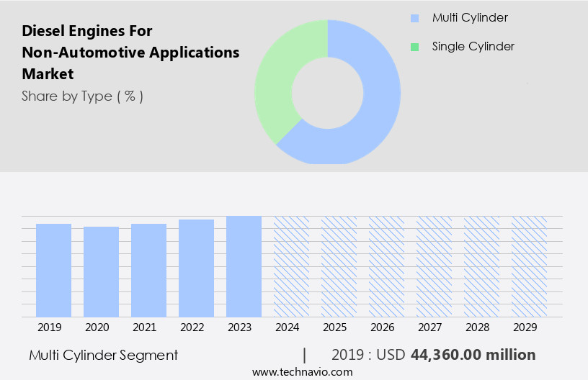This screenshot has height=380, width=588.
Task: Click the solid bar for 2022
Action: pyautogui.click(x=196, y=268)
